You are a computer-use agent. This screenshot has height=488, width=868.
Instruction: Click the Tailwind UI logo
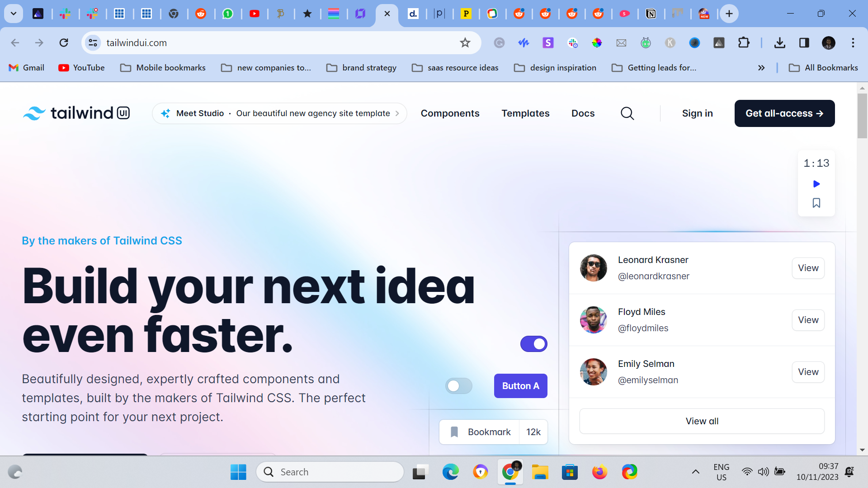click(x=76, y=113)
